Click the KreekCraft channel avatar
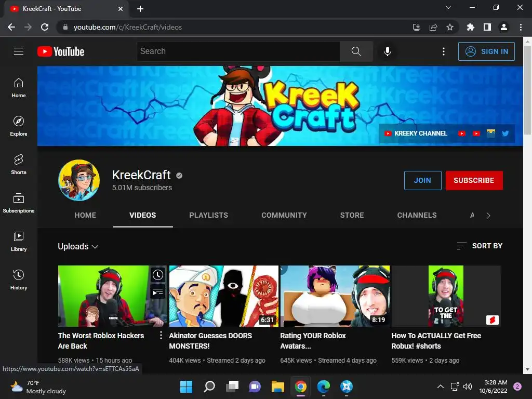 [x=79, y=180]
